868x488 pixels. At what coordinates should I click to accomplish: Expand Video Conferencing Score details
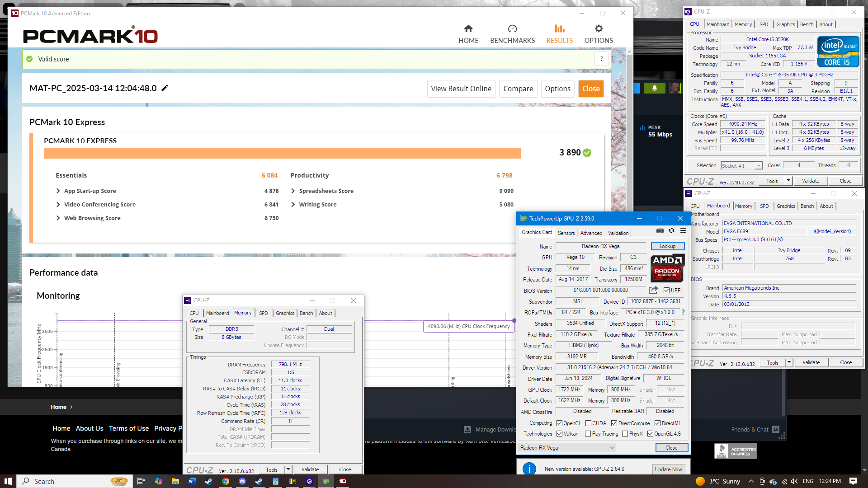pyautogui.click(x=58, y=205)
